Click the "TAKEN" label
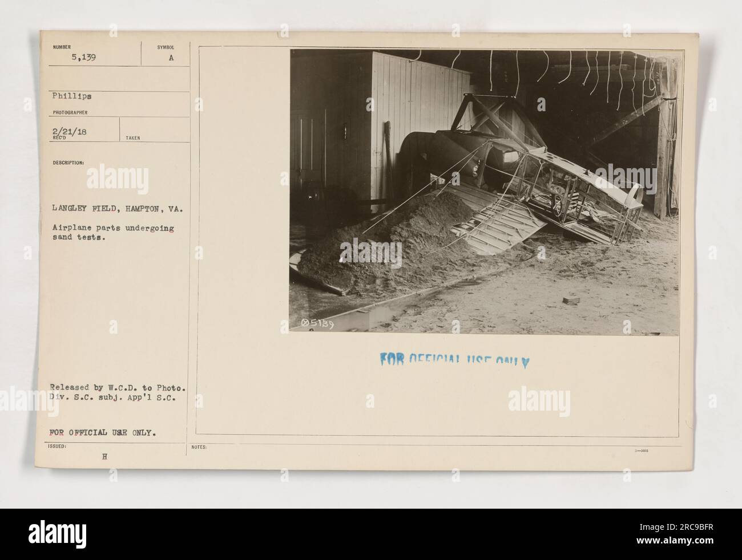The width and height of the screenshot is (742, 560). click(132, 138)
